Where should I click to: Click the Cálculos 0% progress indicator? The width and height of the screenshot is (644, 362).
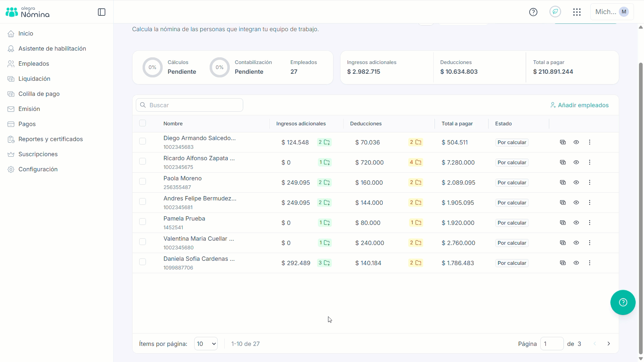(x=152, y=67)
